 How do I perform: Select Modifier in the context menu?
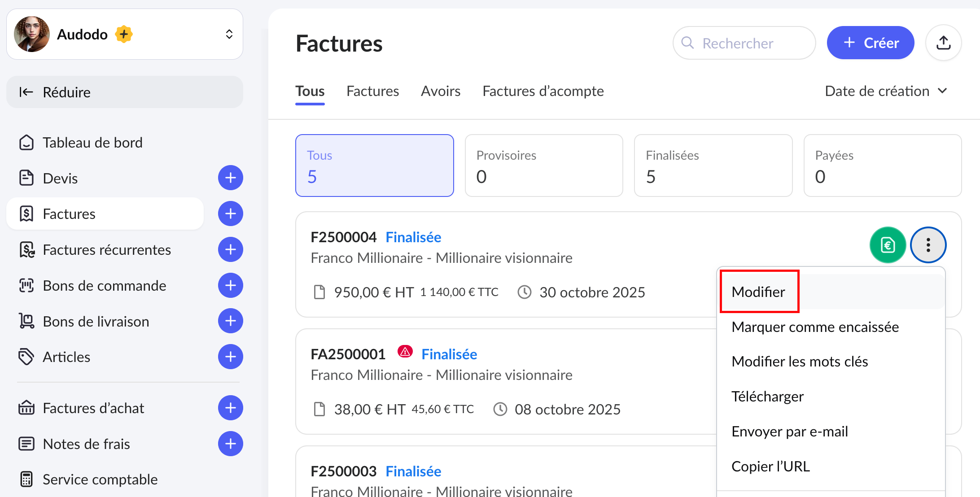(758, 292)
